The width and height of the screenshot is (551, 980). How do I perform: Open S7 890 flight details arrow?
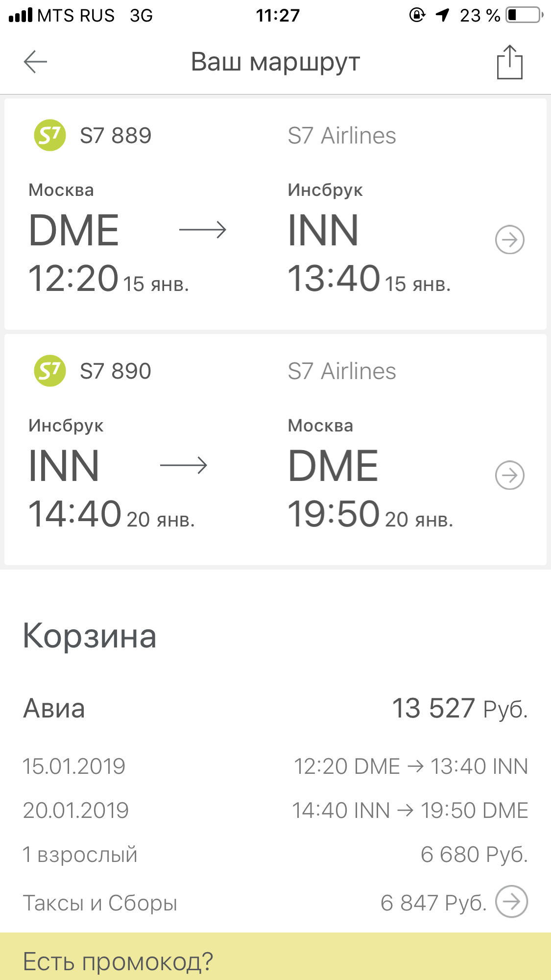509,475
